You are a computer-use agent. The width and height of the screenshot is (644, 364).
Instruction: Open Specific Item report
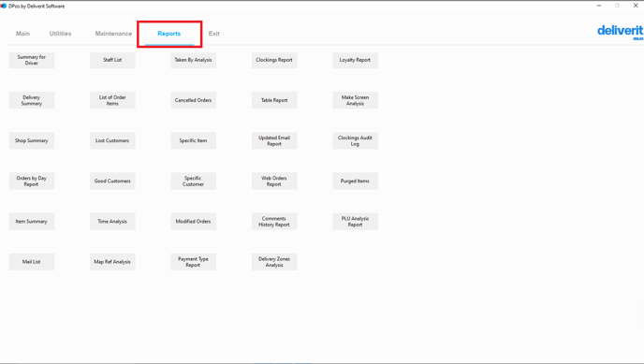point(194,140)
